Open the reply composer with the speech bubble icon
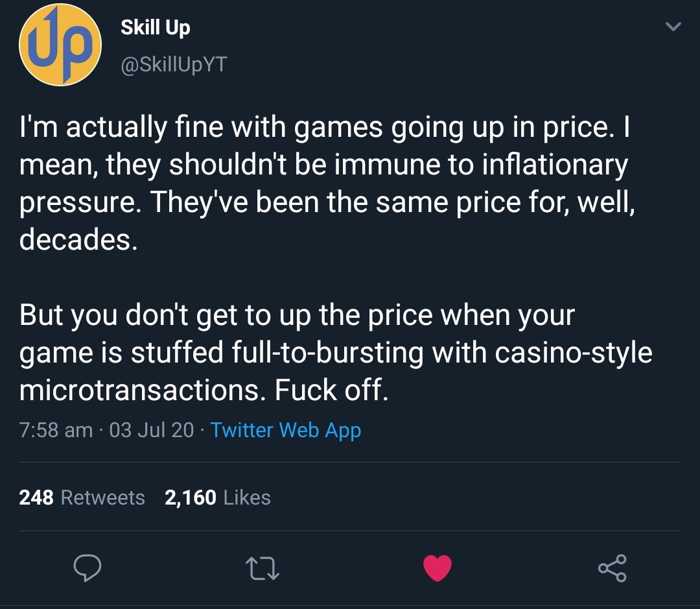The height and width of the screenshot is (609, 700). [x=87, y=569]
